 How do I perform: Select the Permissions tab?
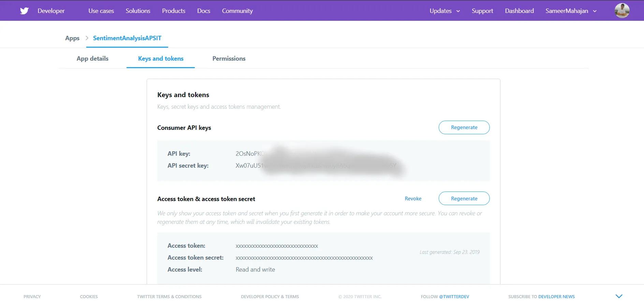click(229, 59)
